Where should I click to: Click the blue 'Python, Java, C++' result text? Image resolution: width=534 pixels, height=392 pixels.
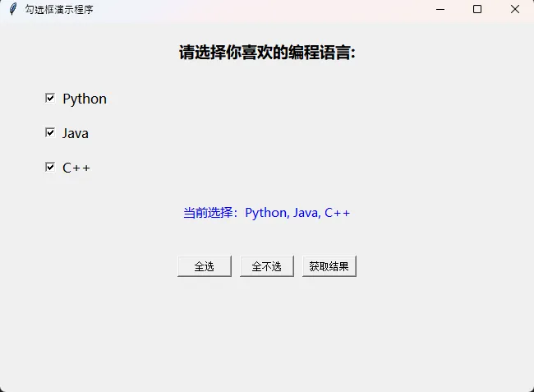(297, 213)
